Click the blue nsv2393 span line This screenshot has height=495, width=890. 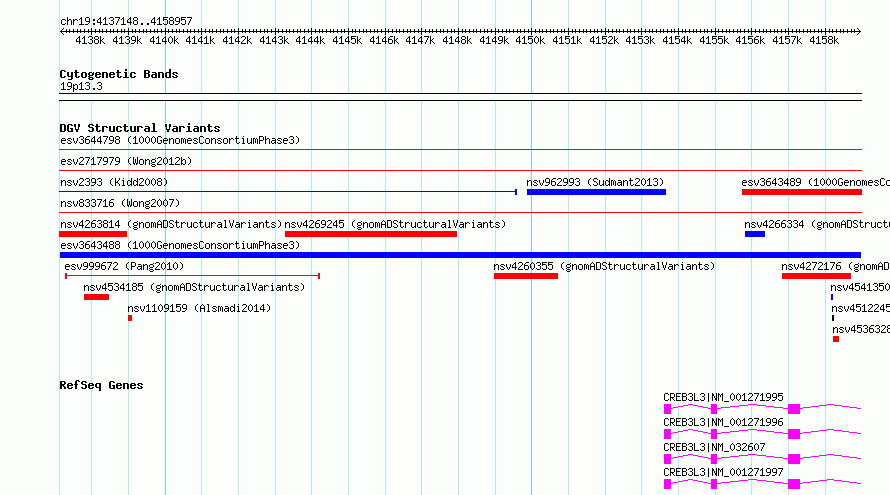point(288,192)
